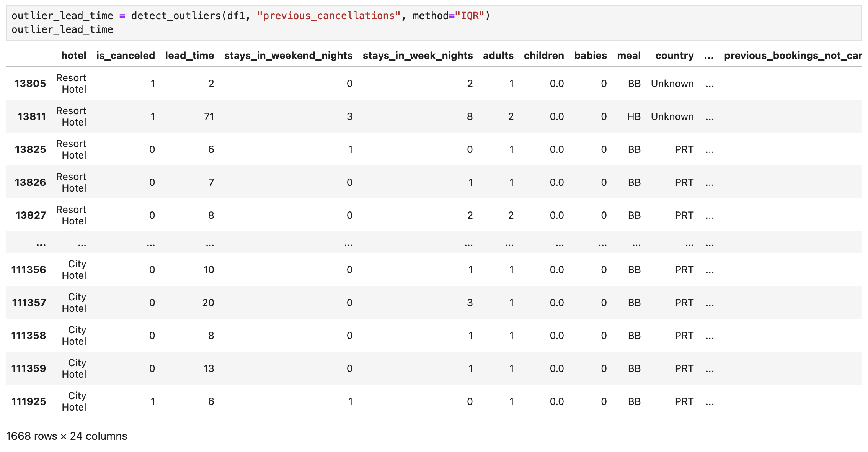The height and width of the screenshot is (452, 868).
Task: Click the hotel column header
Action: pos(73,56)
